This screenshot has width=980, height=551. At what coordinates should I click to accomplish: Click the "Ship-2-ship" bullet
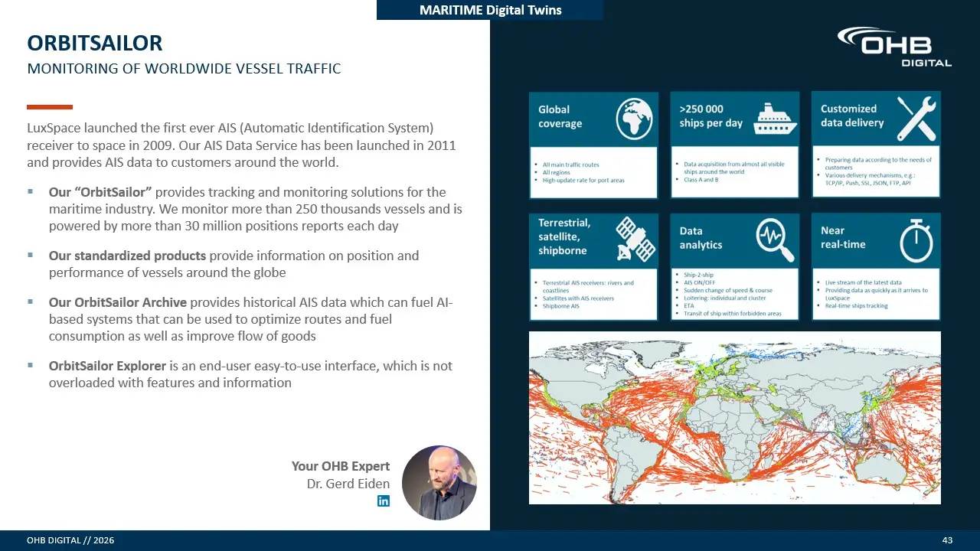(x=697, y=275)
